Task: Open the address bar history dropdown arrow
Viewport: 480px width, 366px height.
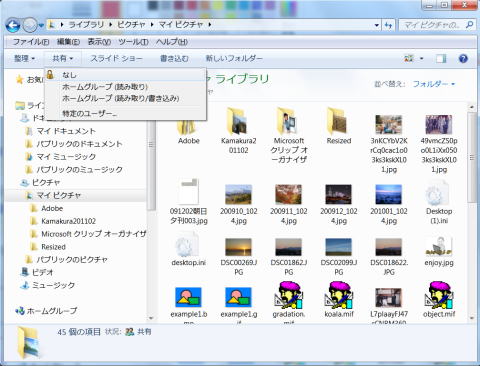Action: coord(377,25)
